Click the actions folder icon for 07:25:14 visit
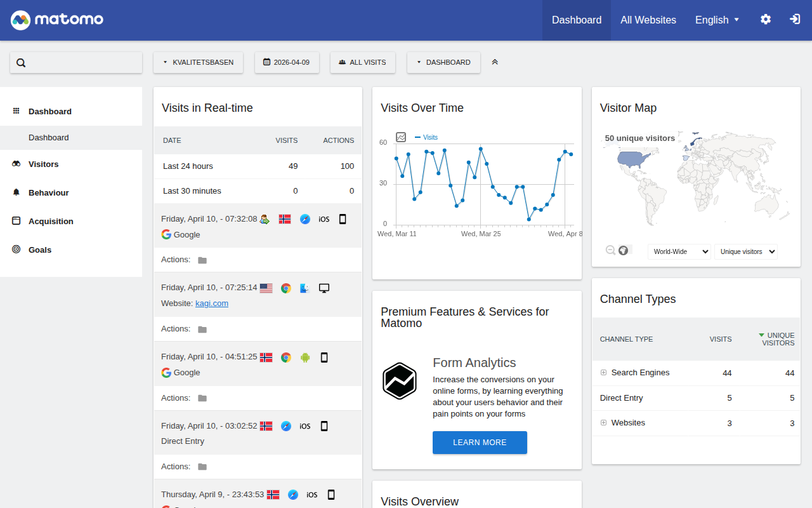Image resolution: width=812 pixels, height=508 pixels. click(202, 330)
